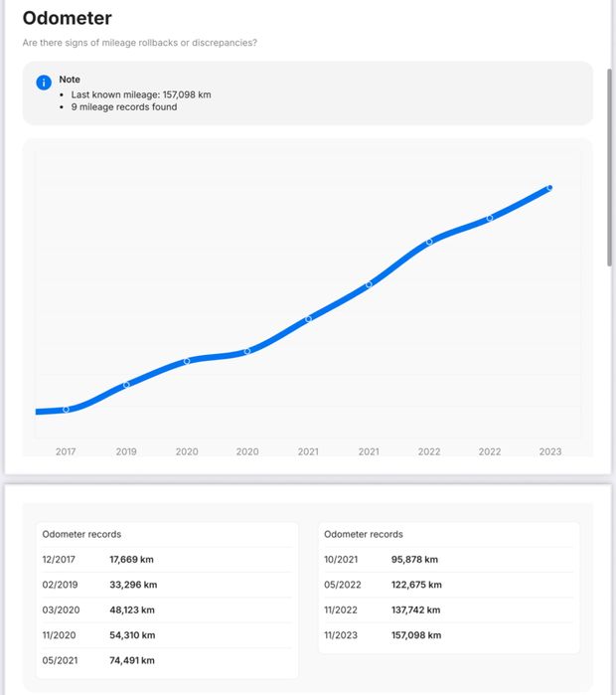Click the 2017 label on chart axis
This screenshot has width=616, height=695.
(x=66, y=451)
